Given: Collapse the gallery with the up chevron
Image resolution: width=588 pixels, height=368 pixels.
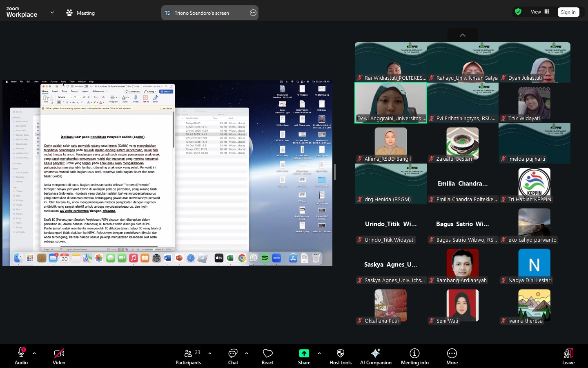Looking at the screenshot, I should [463, 35].
